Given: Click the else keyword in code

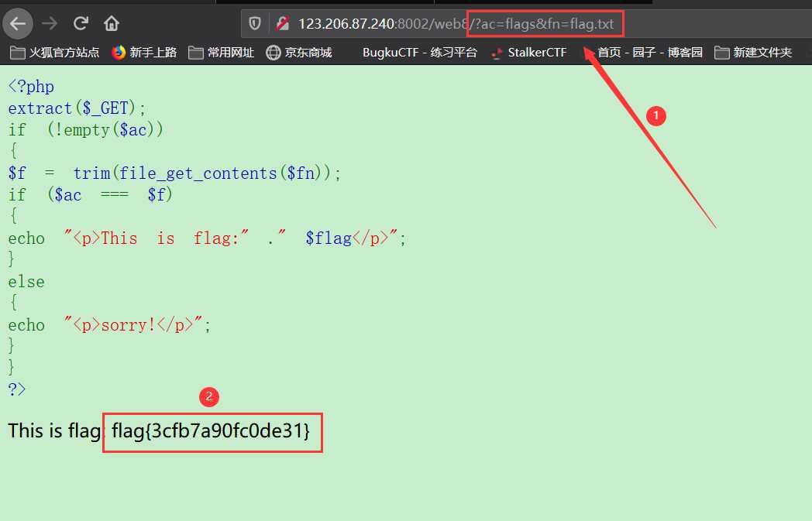Looking at the screenshot, I should tap(26, 282).
